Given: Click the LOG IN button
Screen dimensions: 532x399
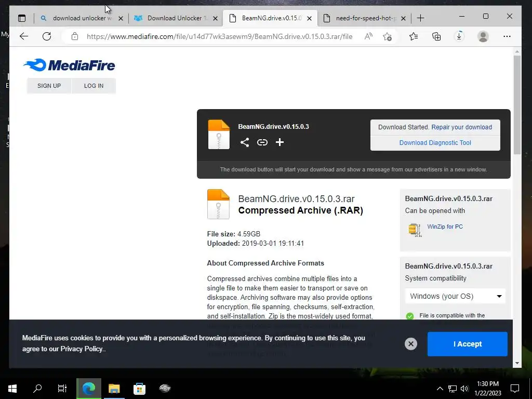Looking at the screenshot, I should [x=94, y=86].
